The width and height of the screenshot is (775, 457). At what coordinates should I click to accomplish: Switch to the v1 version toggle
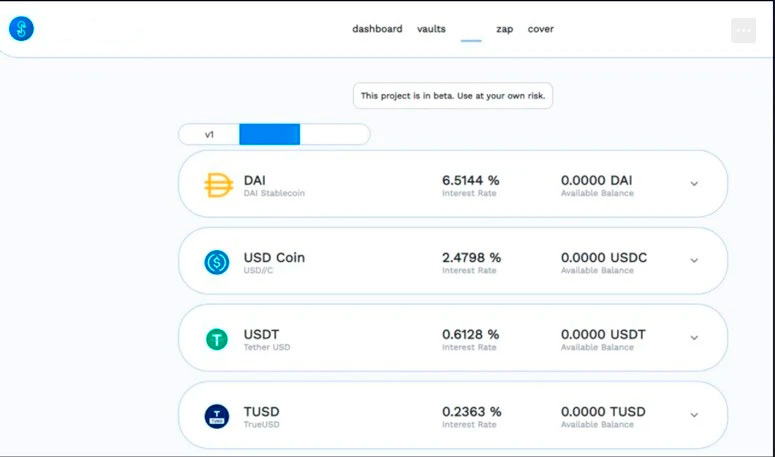pos(209,134)
